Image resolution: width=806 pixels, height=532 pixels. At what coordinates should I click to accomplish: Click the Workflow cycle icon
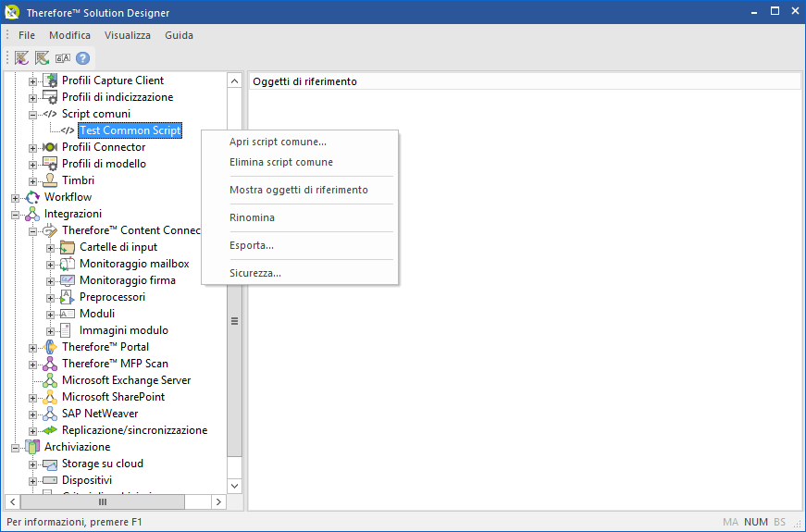click(x=32, y=197)
